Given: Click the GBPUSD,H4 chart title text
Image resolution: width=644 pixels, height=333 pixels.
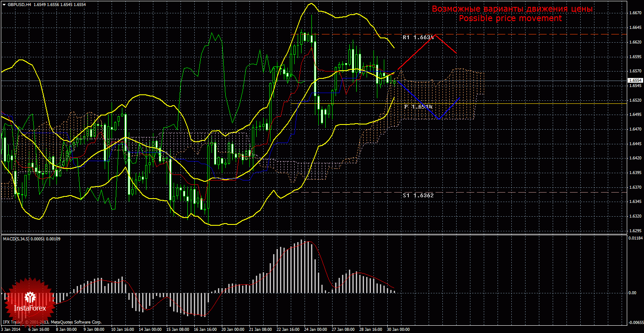Looking at the screenshot, I should [19, 4].
